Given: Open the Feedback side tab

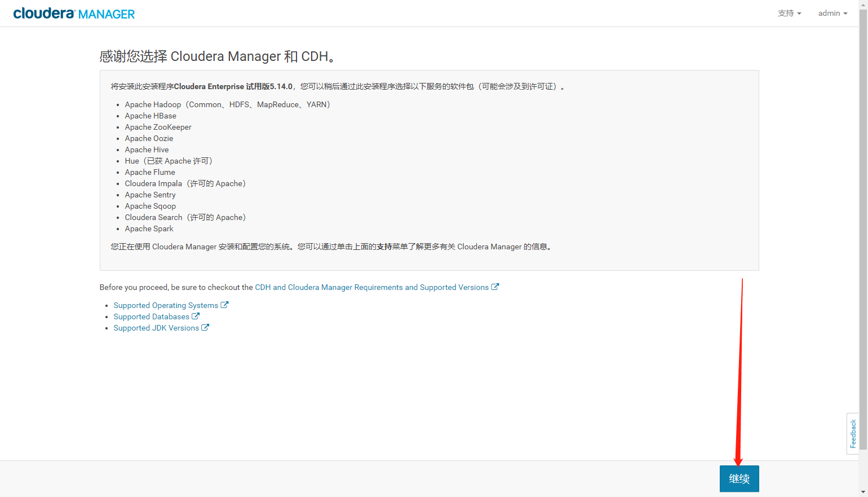Looking at the screenshot, I should (853, 433).
